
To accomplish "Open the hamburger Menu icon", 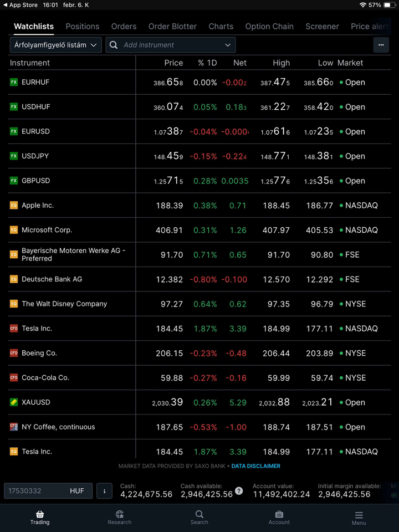I will coord(359,515).
